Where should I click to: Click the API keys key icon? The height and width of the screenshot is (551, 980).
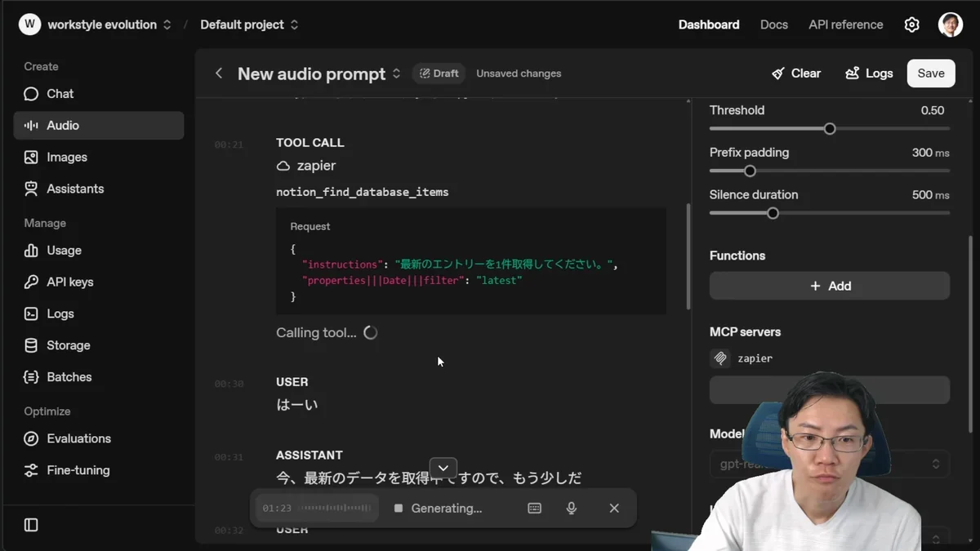click(x=31, y=282)
